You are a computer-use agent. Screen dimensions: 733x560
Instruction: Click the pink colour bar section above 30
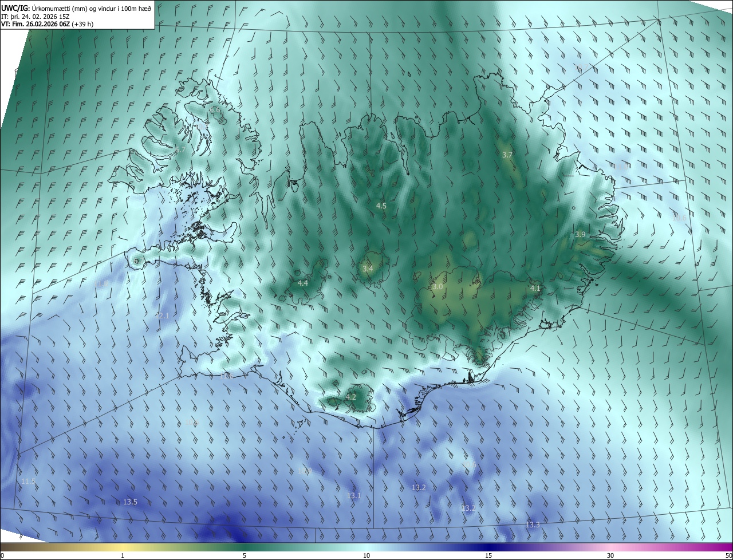coord(610,547)
